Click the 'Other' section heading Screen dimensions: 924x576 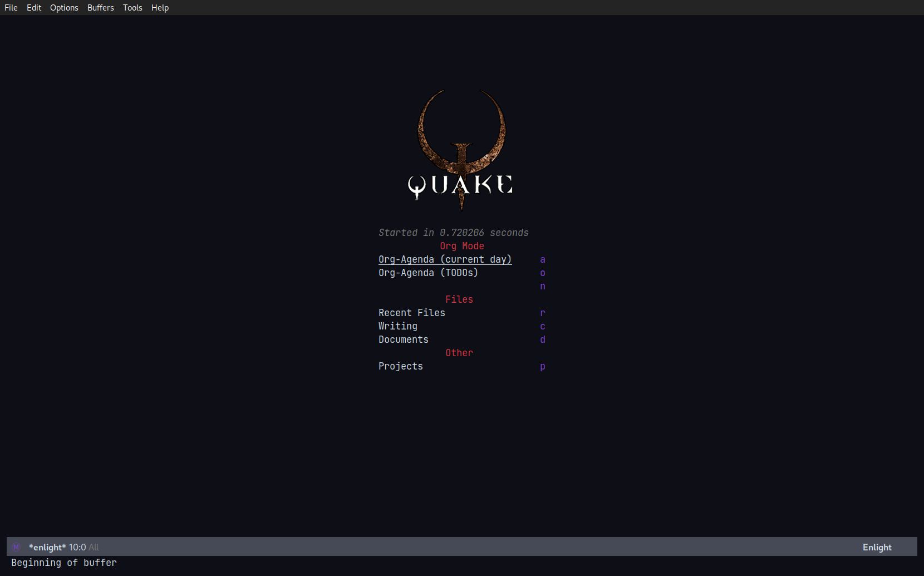pos(459,353)
